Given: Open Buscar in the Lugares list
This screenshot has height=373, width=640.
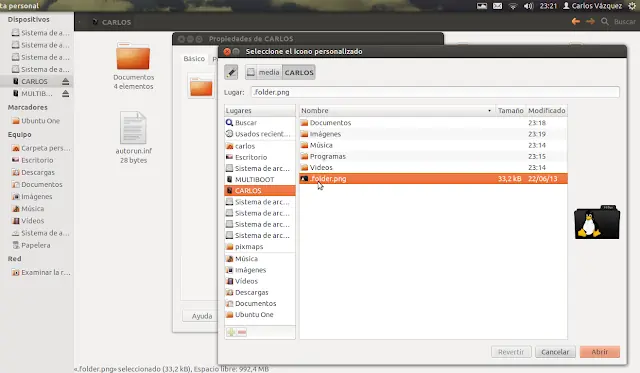Looking at the screenshot, I should pyautogui.click(x=260, y=122).
